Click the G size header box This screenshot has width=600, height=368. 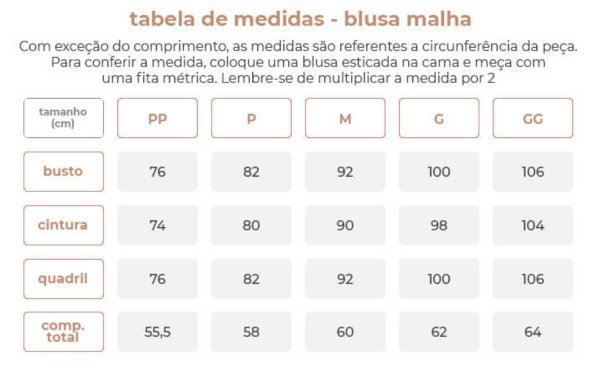point(439,118)
